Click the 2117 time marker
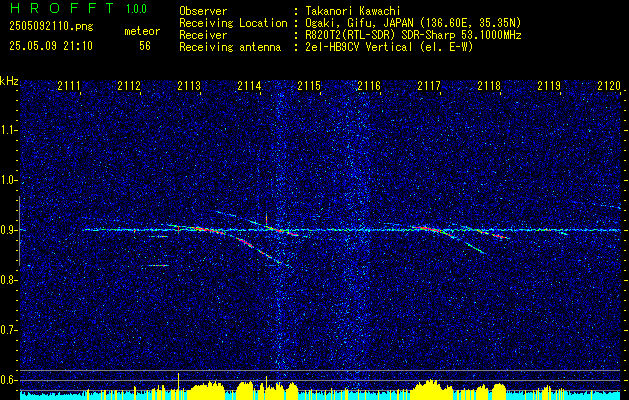 [429, 86]
